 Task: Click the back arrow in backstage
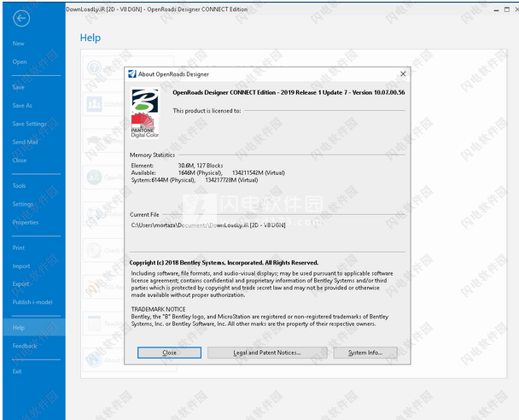21,18
